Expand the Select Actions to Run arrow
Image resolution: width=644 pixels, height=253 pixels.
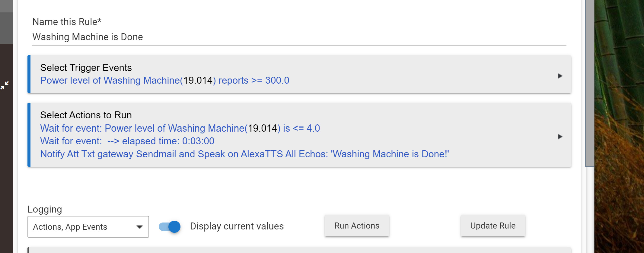[x=560, y=136]
